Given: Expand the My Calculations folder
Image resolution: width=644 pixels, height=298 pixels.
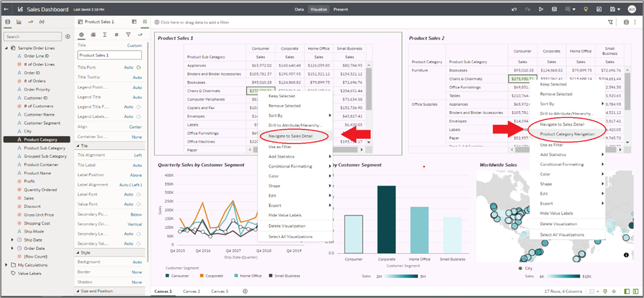Looking at the screenshot, I should coord(6,264).
